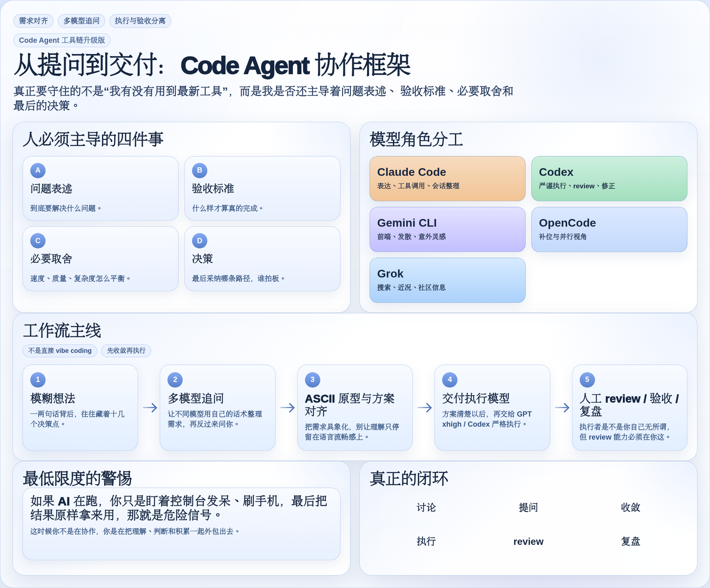The height and width of the screenshot is (588, 710).
Task: Click the Code Agent 工具链升级版 label
Action: click(62, 40)
